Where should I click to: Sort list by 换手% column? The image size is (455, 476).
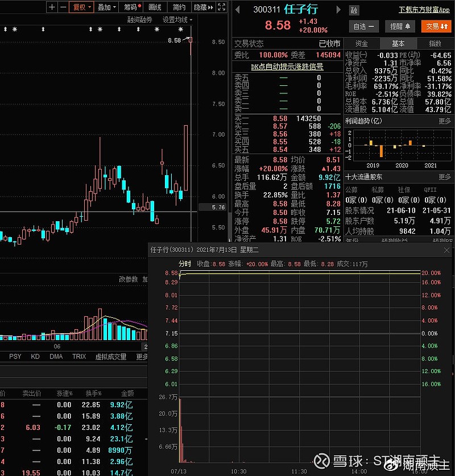click(93, 394)
